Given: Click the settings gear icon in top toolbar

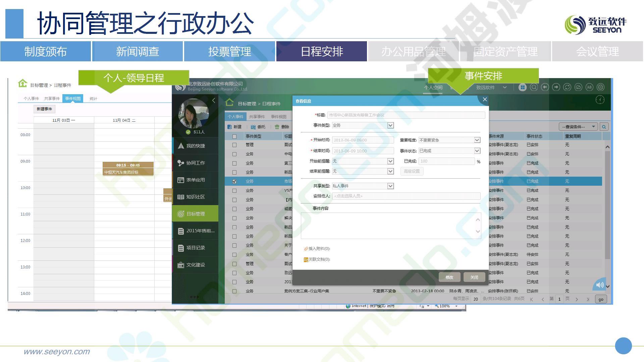Looking at the screenshot, I should (x=600, y=87).
